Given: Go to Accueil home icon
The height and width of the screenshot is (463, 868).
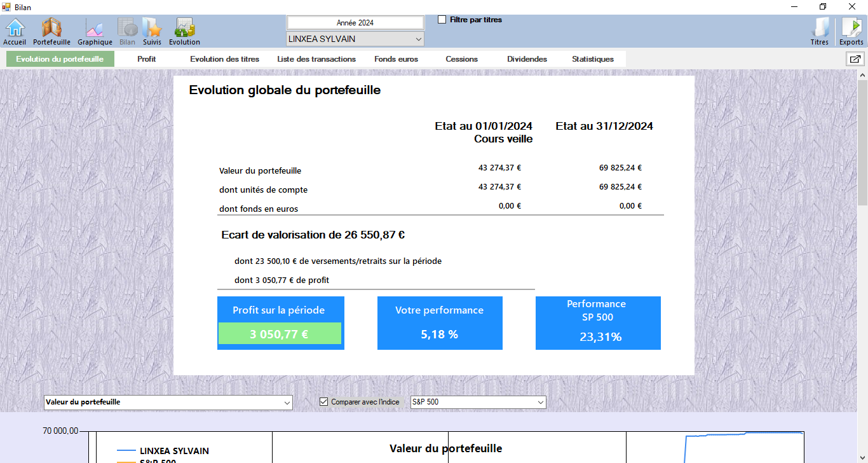Looking at the screenshot, I should coord(15,31).
